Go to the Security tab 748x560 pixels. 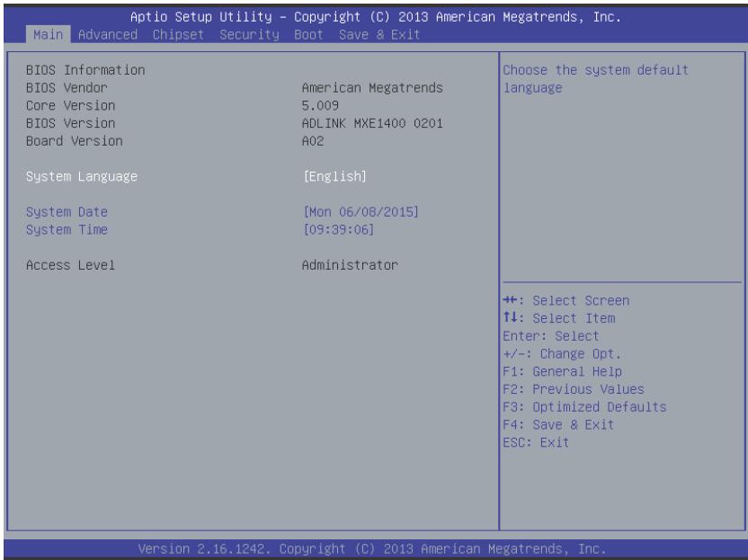coord(250,35)
